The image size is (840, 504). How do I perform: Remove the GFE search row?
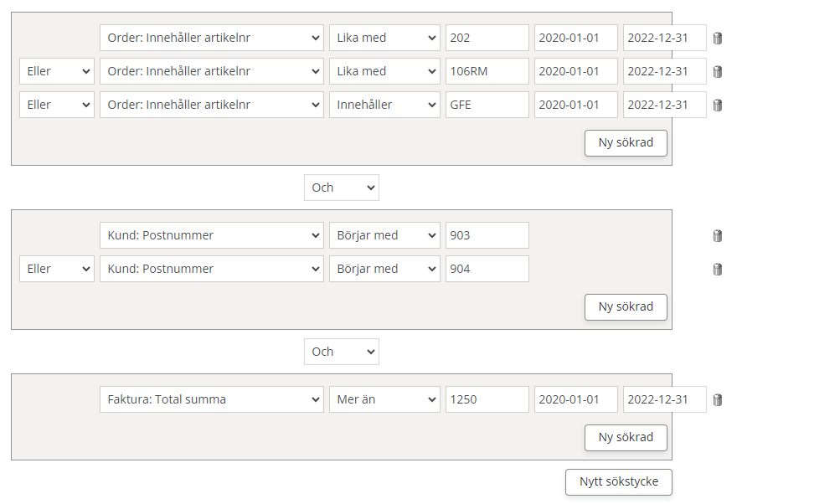[718, 105]
